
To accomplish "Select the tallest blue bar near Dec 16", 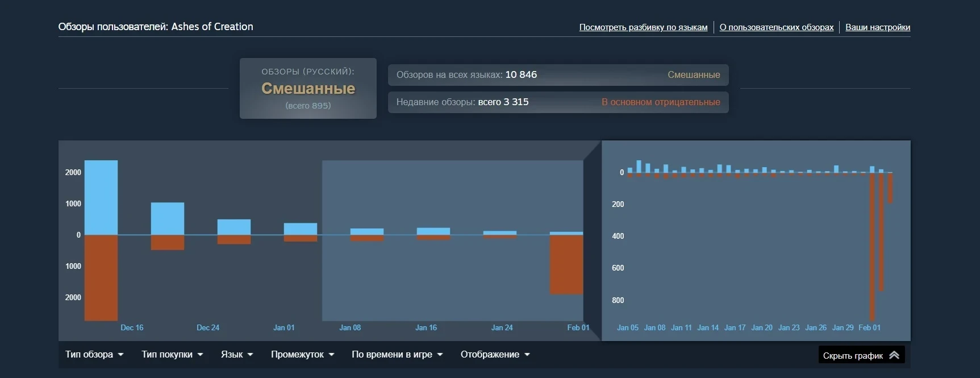I will click(101, 197).
